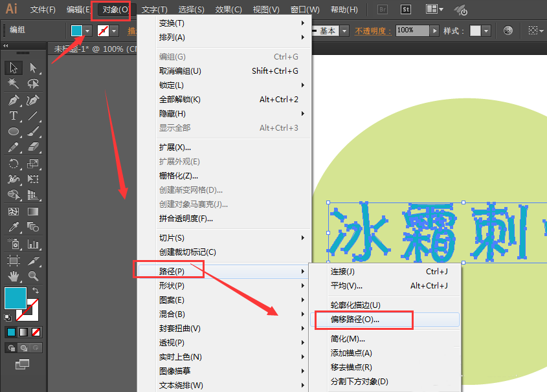Click the opacity 100% input field
This screenshot has width=547, height=392.
pos(412,30)
